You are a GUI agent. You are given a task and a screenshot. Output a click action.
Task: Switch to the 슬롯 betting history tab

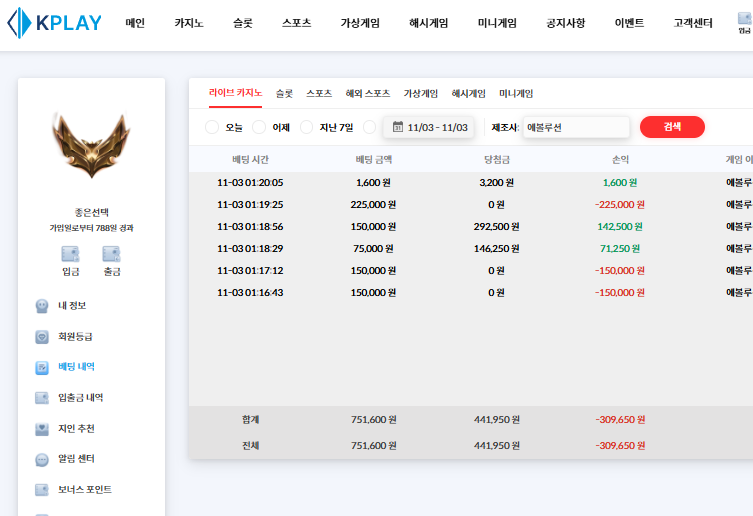tap(284, 94)
